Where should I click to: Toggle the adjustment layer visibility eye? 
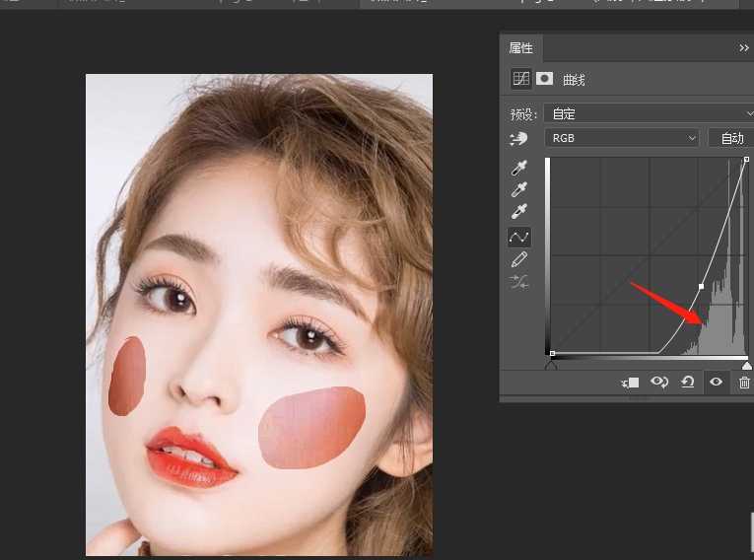(x=717, y=383)
